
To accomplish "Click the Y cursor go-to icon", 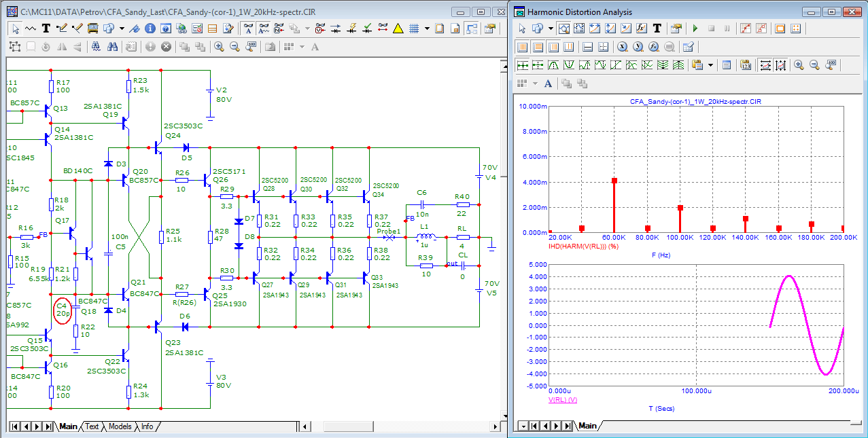I will [638, 47].
